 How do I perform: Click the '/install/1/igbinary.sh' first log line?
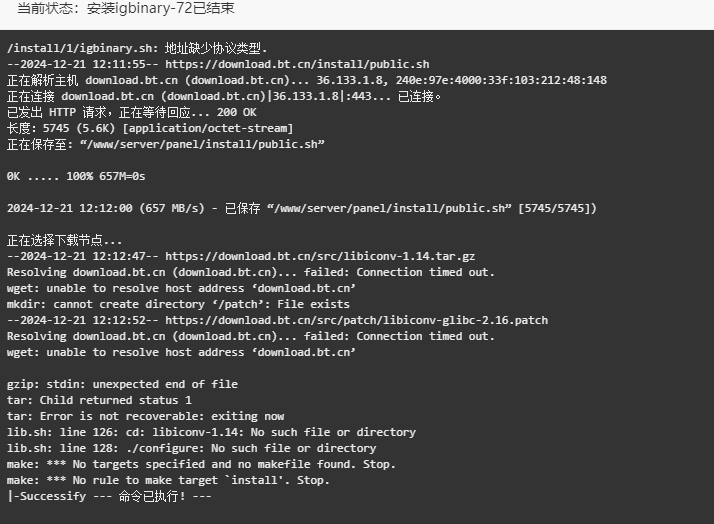click(137, 48)
